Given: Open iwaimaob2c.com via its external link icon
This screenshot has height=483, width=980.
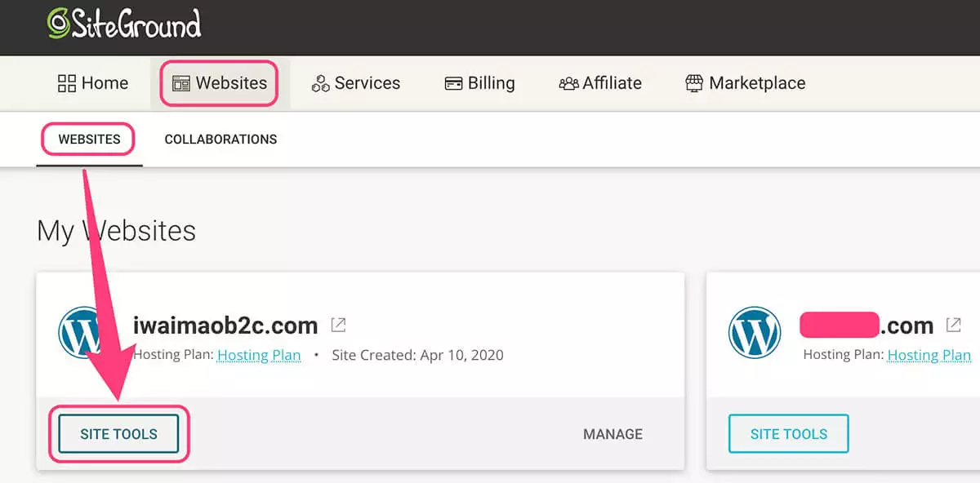Looking at the screenshot, I should (338, 324).
